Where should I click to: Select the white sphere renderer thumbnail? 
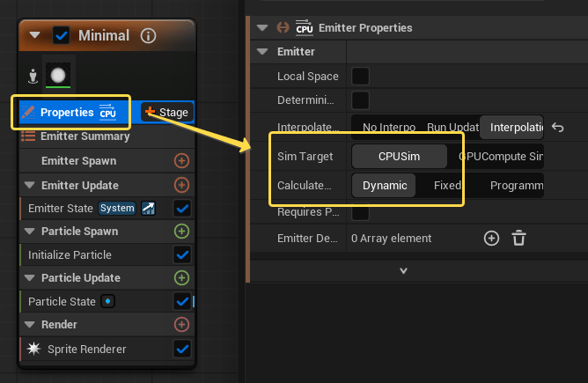[58, 76]
